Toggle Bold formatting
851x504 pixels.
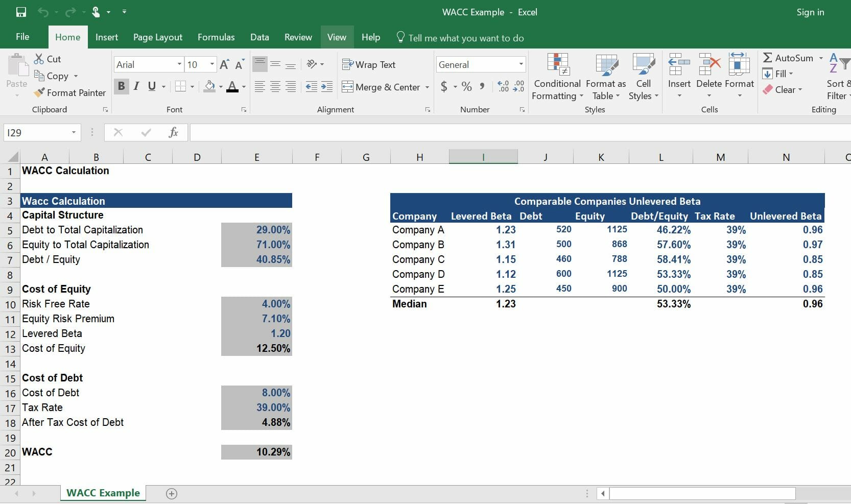pyautogui.click(x=122, y=86)
